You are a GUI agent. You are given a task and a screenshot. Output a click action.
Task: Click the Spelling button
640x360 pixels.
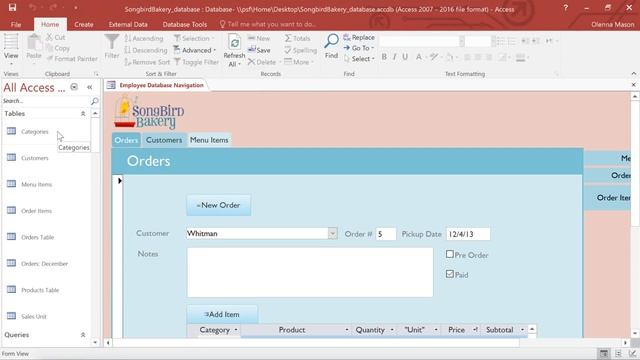point(300,50)
